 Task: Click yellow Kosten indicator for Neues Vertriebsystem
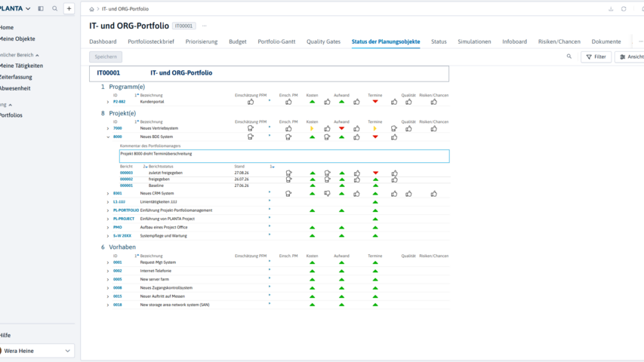312,128
